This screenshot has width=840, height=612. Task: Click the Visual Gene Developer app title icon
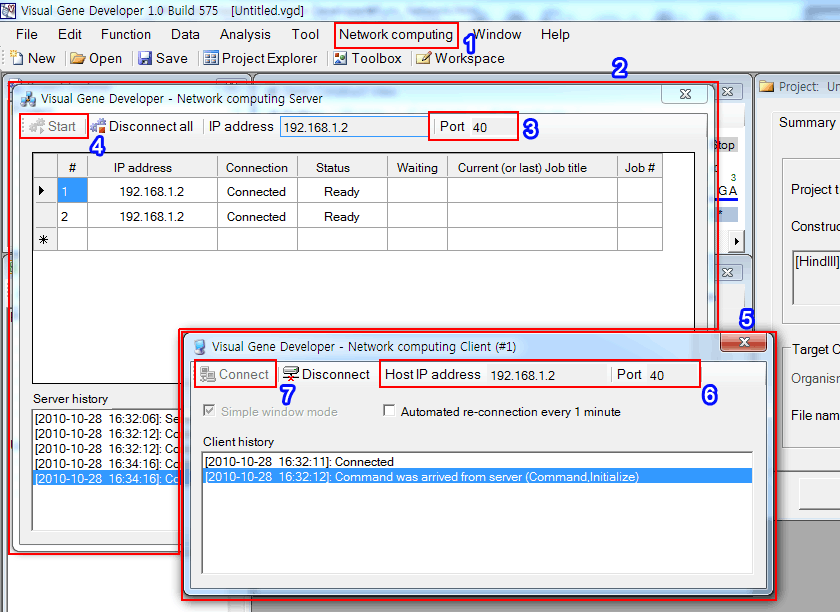pyautogui.click(x=9, y=10)
